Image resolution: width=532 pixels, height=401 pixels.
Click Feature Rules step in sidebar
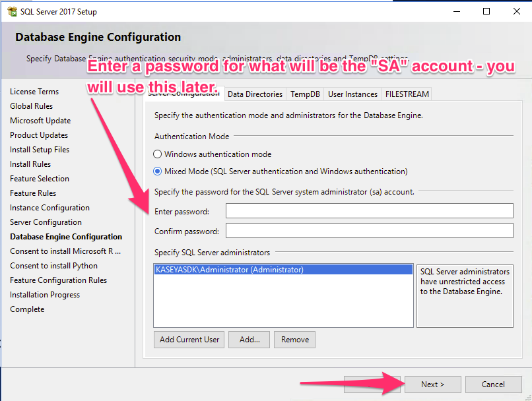point(33,193)
